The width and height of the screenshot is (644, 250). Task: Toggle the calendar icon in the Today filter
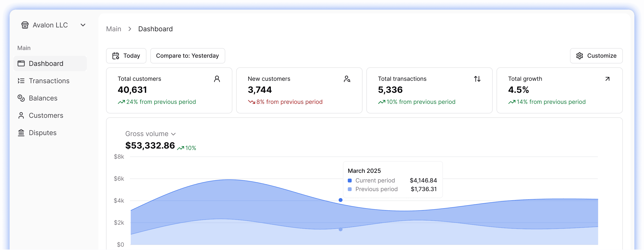(116, 56)
